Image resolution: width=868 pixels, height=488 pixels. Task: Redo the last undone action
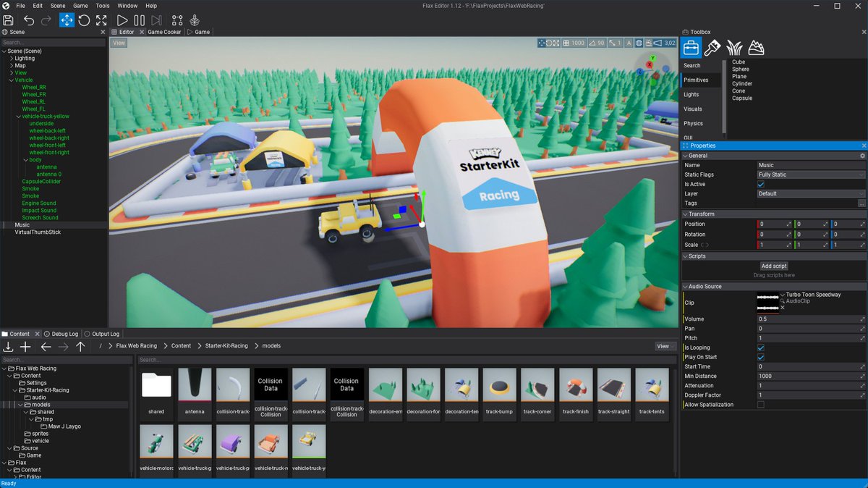[x=46, y=20]
